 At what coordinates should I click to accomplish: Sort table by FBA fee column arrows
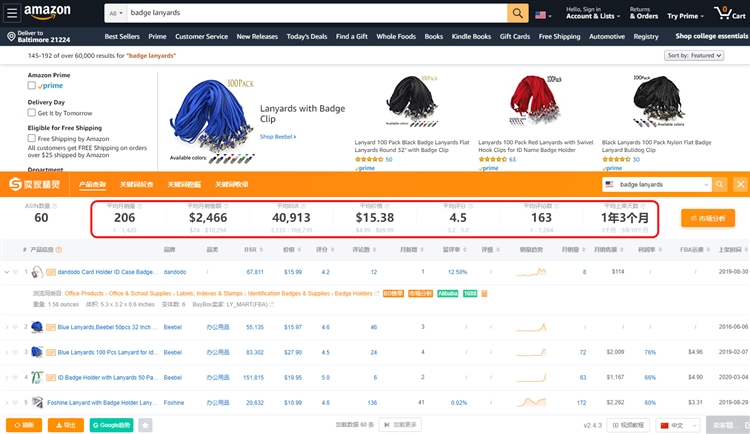(707, 250)
